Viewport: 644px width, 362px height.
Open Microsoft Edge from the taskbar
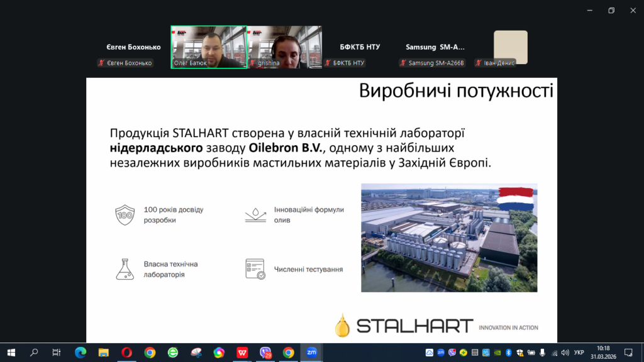[80, 353]
